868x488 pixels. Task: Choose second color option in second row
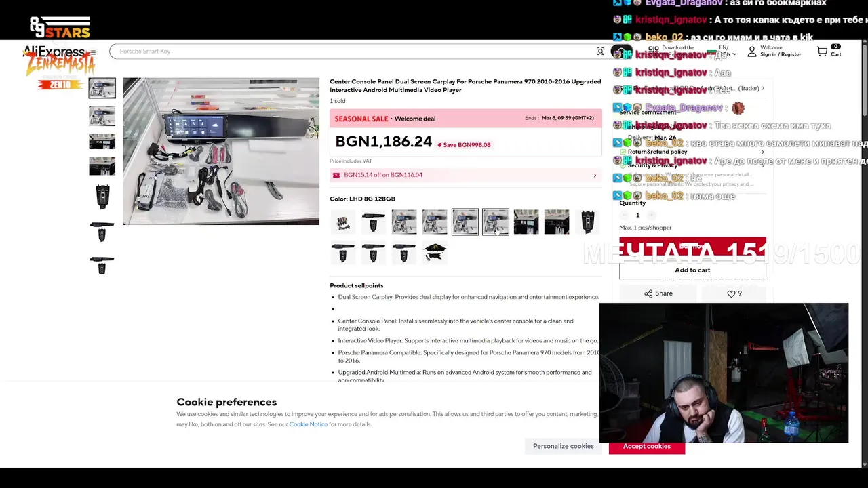pyautogui.click(x=374, y=252)
